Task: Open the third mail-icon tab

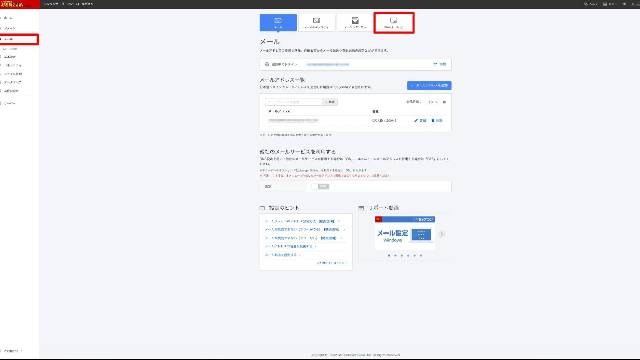Action: [355, 22]
